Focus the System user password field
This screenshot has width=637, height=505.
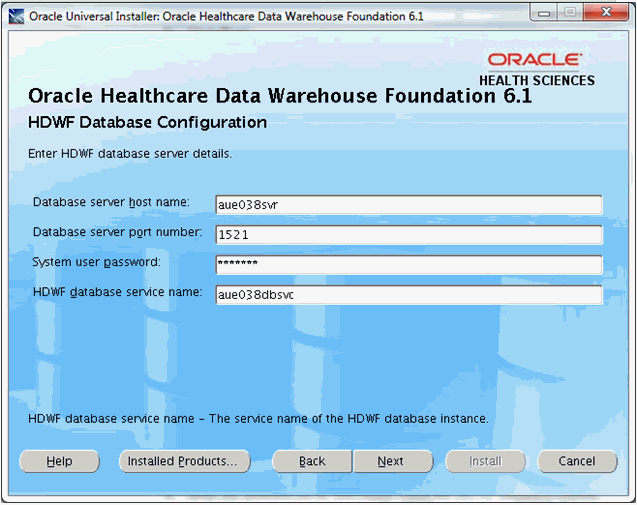[x=409, y=264]
